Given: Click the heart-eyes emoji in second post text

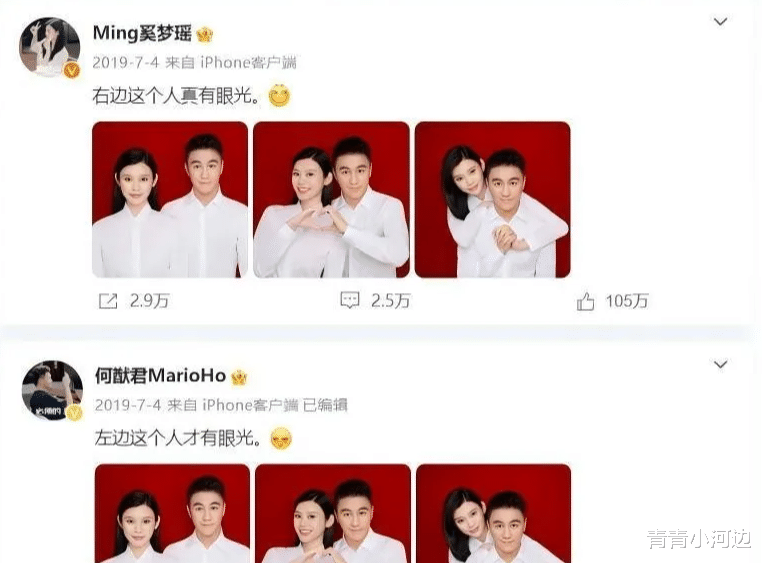Looking at the screenshot, I should pyautogui.click(x=281, y=438).
